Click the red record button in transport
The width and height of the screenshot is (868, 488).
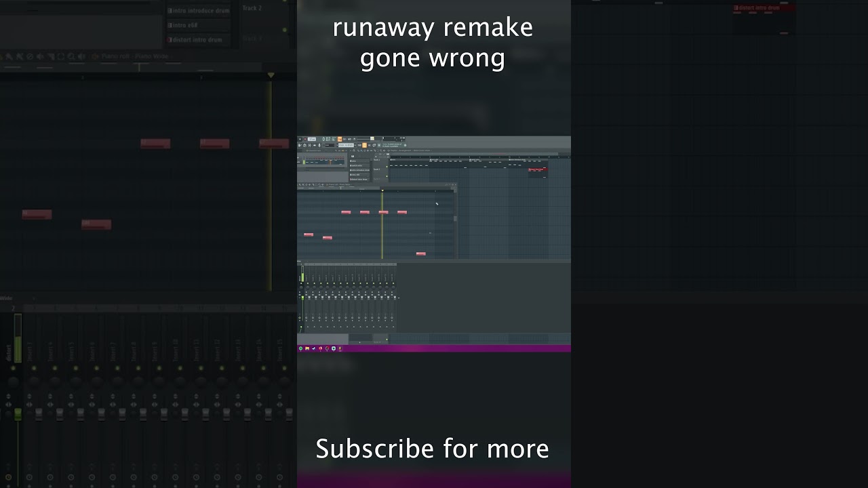pos(305,139)
